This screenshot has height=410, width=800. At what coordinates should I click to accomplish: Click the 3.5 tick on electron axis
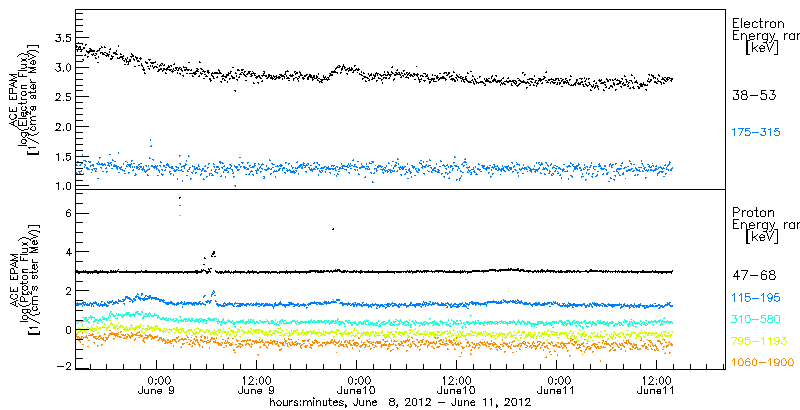[61, 38]
